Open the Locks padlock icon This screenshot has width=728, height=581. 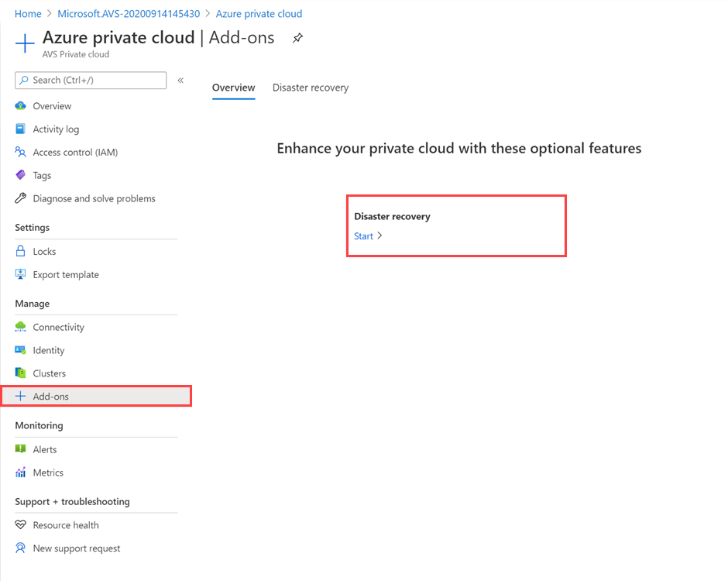20,251
